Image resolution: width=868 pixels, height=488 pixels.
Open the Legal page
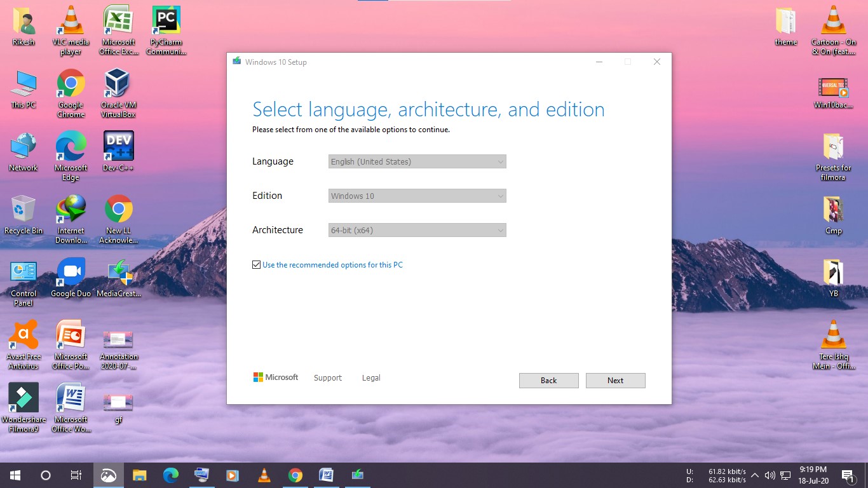[x=370, y=377]
